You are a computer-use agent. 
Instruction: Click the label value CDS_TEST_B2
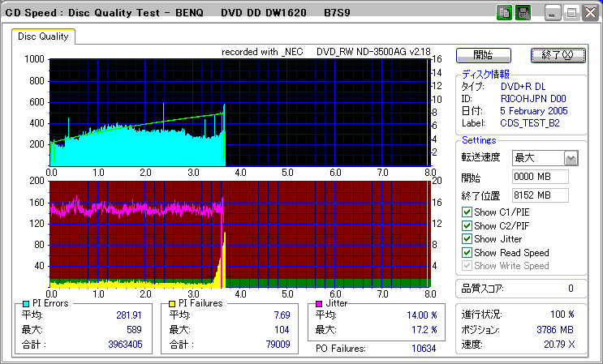530,123
